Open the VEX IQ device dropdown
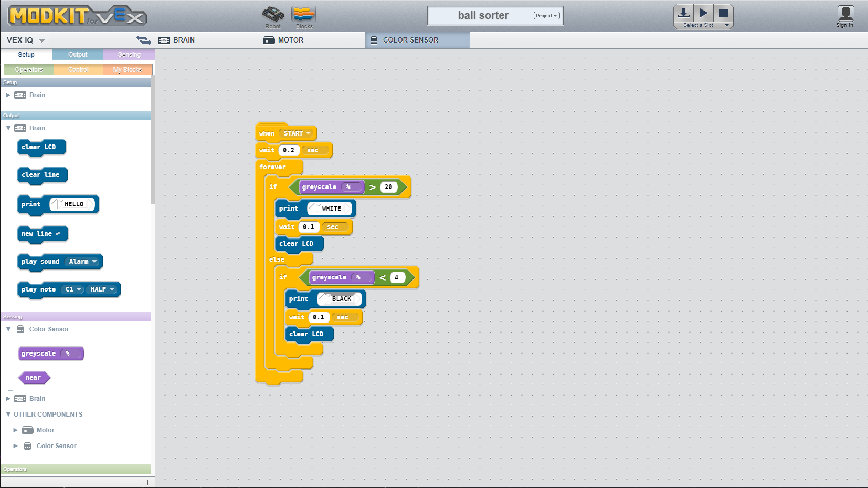The image size is (868, 488). (41, 39)
